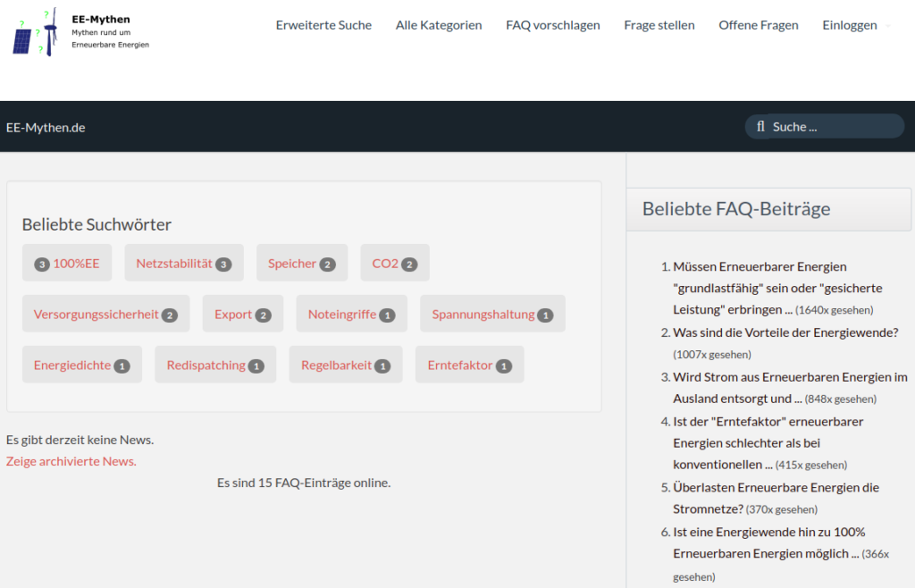The height and width of the screenshot is (588, 915).
Task: Click the magnifier icon in the search bar
Action: (x=760, y=126)
